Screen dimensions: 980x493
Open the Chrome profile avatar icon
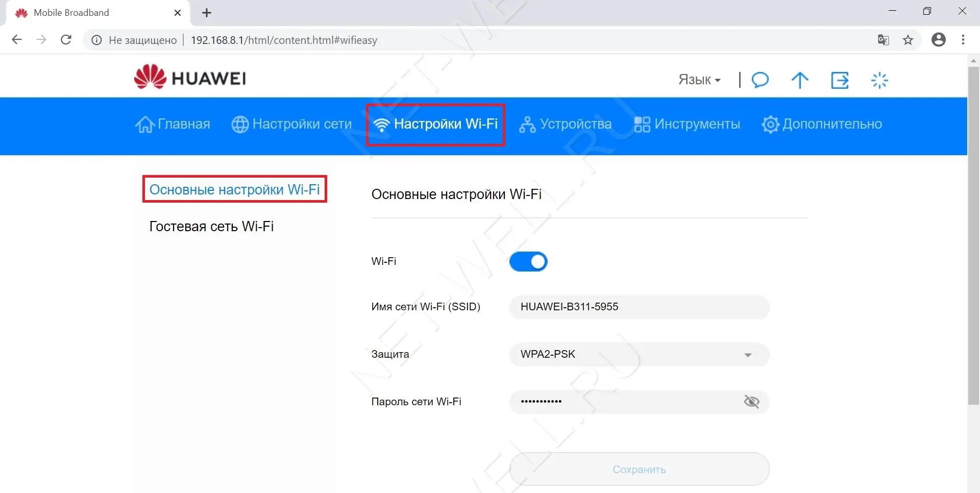point(939,40)
